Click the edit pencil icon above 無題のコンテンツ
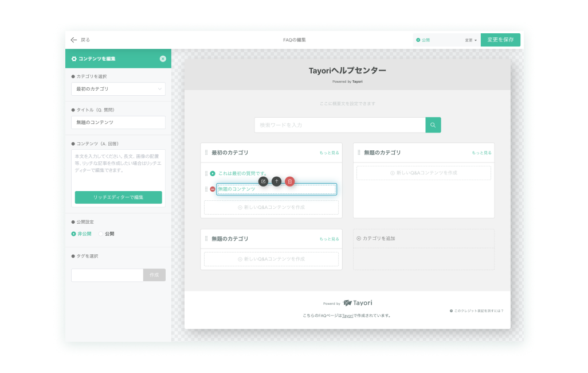 pos(263,181)
